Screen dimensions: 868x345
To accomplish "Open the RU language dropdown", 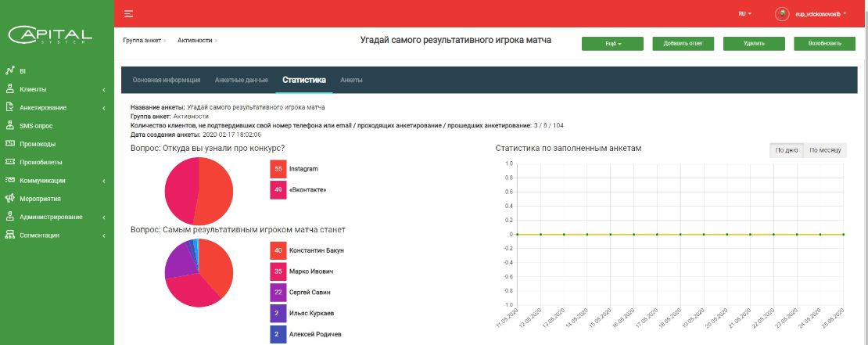I will pyautogui.click(x=744, y=14).
